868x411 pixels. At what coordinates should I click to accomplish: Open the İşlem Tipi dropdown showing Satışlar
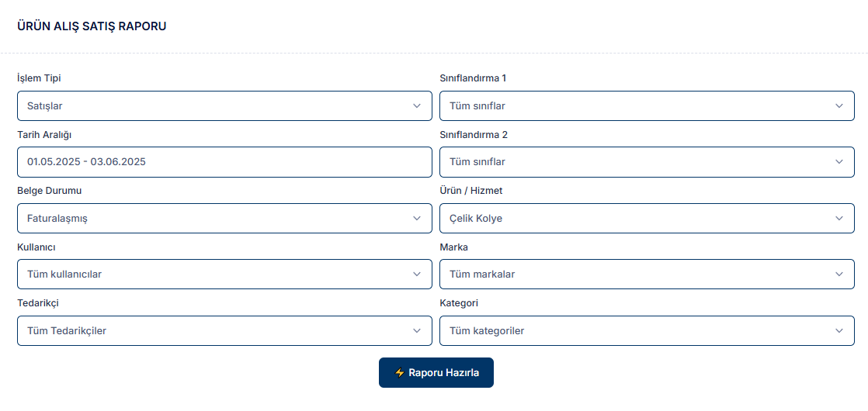[x=217, y=106]
